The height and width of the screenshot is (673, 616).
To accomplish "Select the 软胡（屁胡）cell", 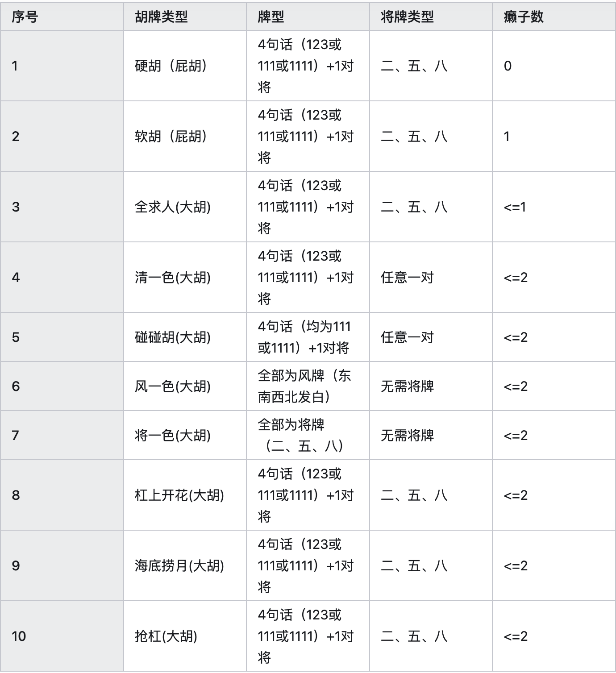I will tap(185, 136).
